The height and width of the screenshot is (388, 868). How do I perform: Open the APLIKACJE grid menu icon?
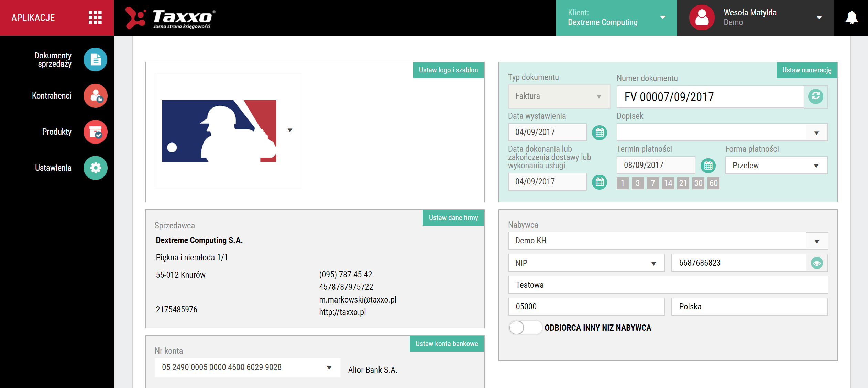(95, 18)
